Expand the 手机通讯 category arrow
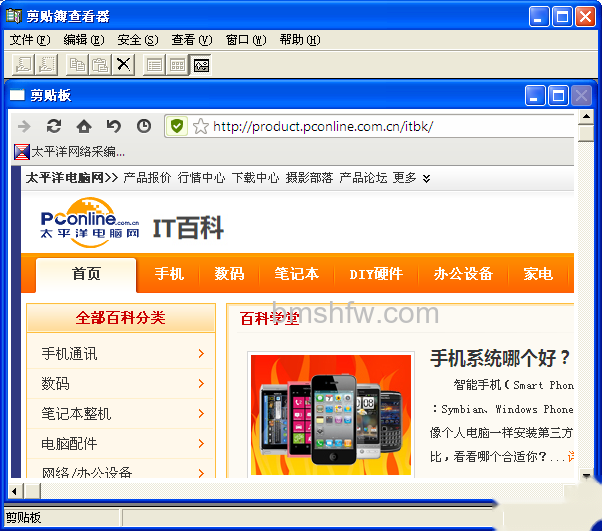Viewport: 602px width, 531px height. 201,354
